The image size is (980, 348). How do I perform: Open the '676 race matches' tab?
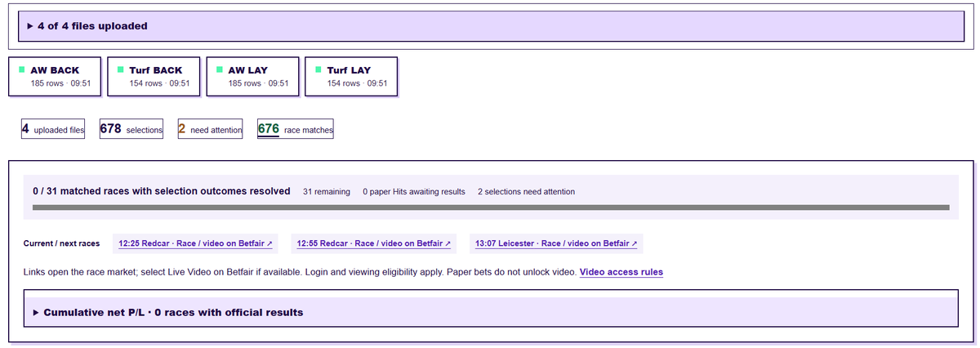tap(295, 129)
